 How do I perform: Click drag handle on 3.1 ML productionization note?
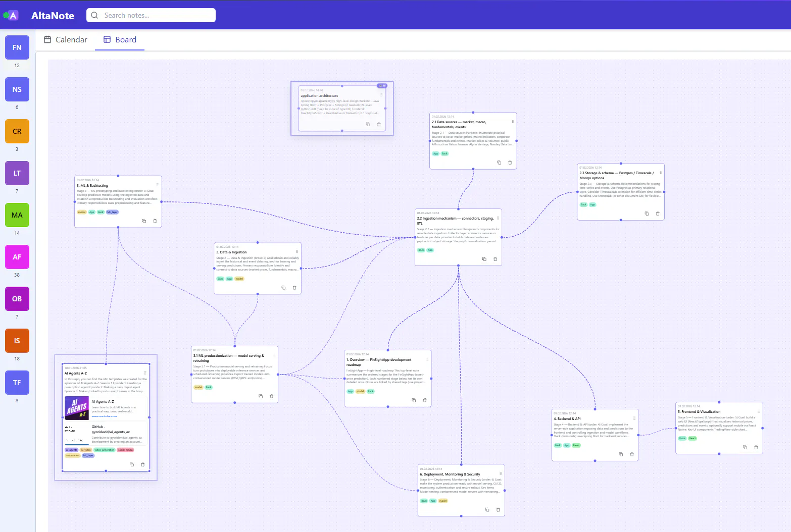[x=274, y=355]
